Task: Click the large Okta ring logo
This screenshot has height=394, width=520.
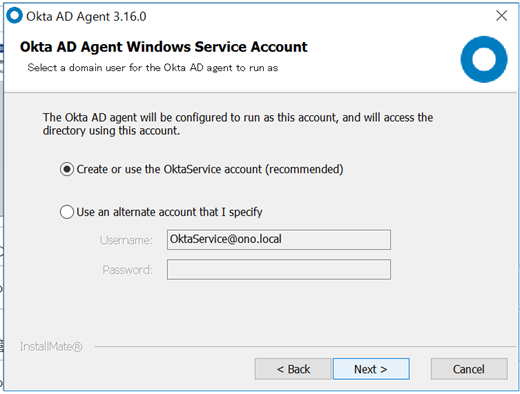Action: 484,59
